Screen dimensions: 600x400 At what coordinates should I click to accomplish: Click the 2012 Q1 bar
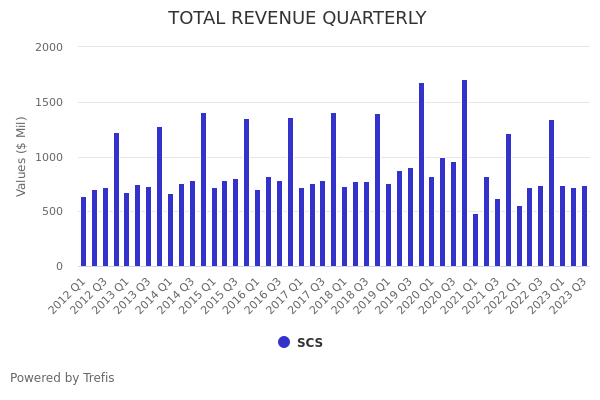pos(84,232)
